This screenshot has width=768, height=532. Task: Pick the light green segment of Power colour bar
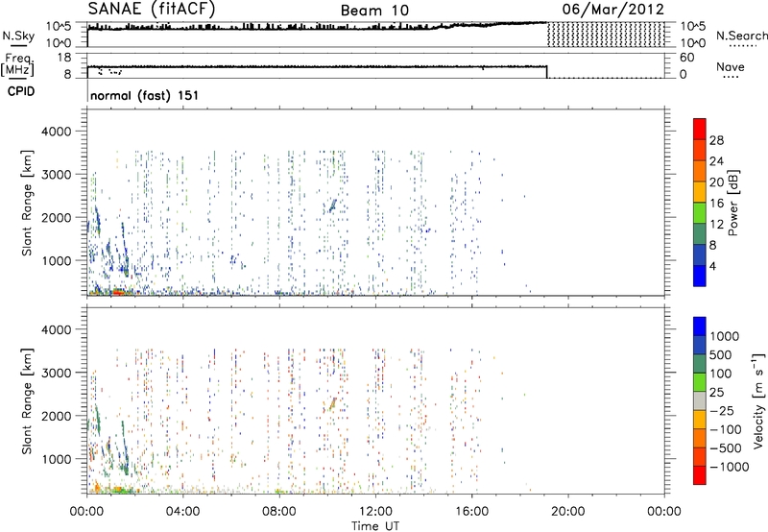[700, 212]
